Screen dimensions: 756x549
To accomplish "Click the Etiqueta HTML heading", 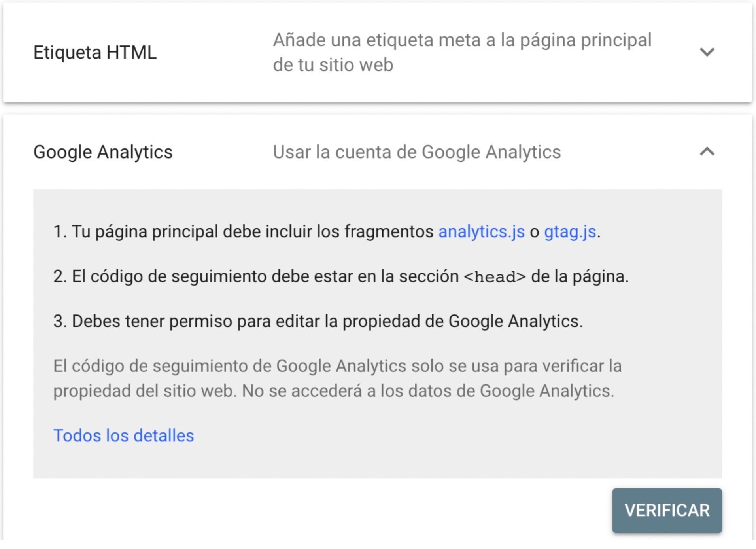I will [x=95, y=53].
